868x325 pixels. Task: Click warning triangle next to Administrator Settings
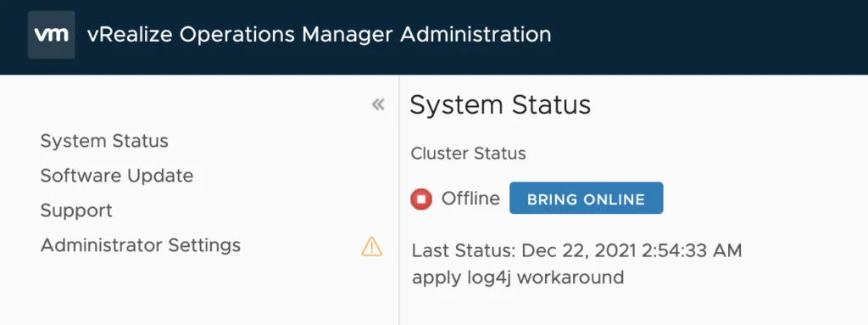tap(371, 246)
